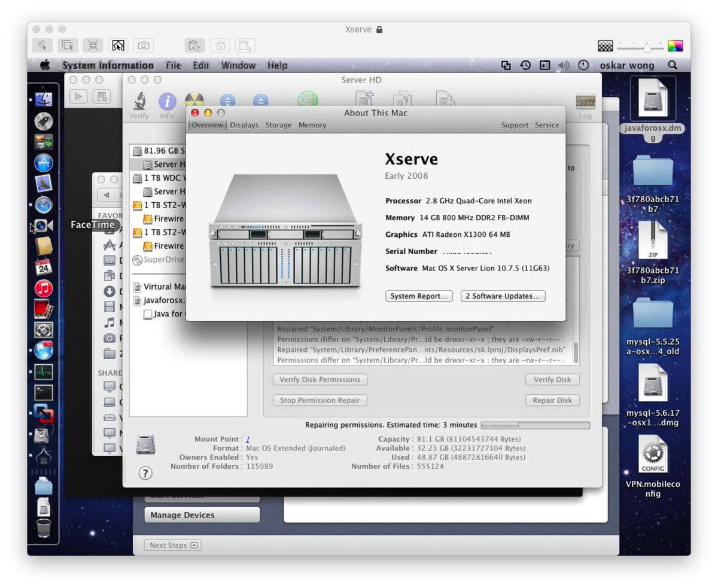Open Activity Monitor in Dock
718x588 pixels.
[x=44, y=372]
